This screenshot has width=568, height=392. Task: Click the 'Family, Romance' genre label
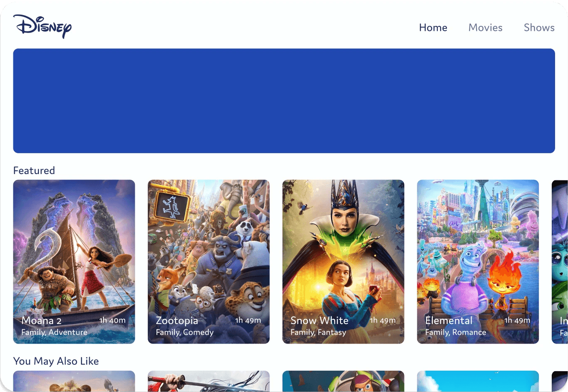tap(456, 332)
